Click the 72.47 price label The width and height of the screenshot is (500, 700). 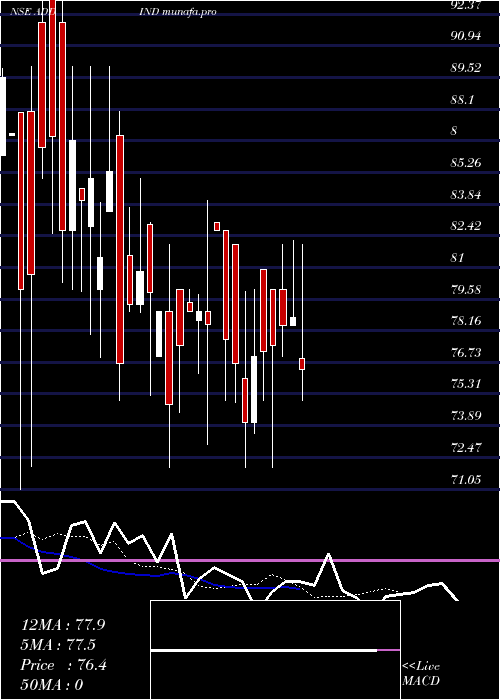[466, 447]
